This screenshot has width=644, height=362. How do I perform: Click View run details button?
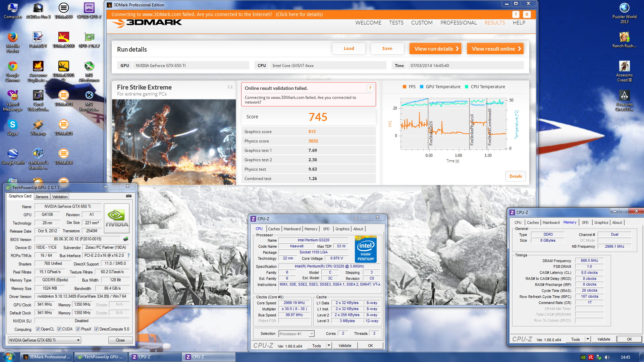tap(435, 49)
